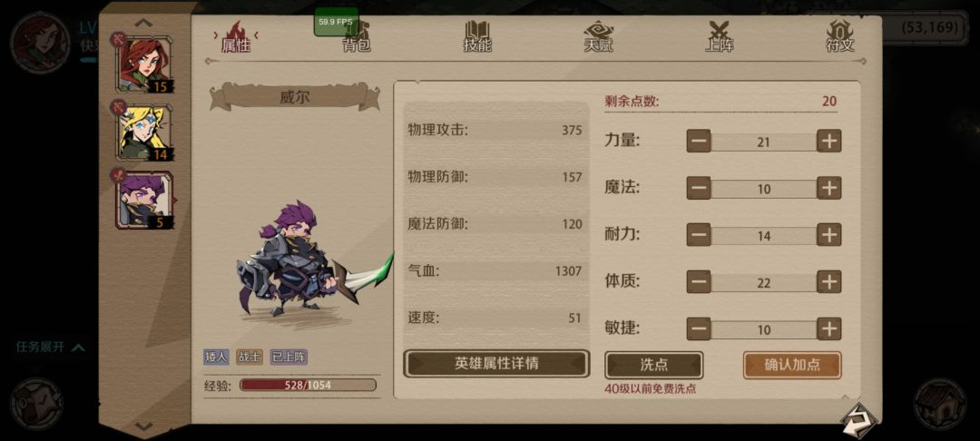Viewport: 980px width, 441px height.
Task: Open the 符文 rune icon
Action: point(840,36)
